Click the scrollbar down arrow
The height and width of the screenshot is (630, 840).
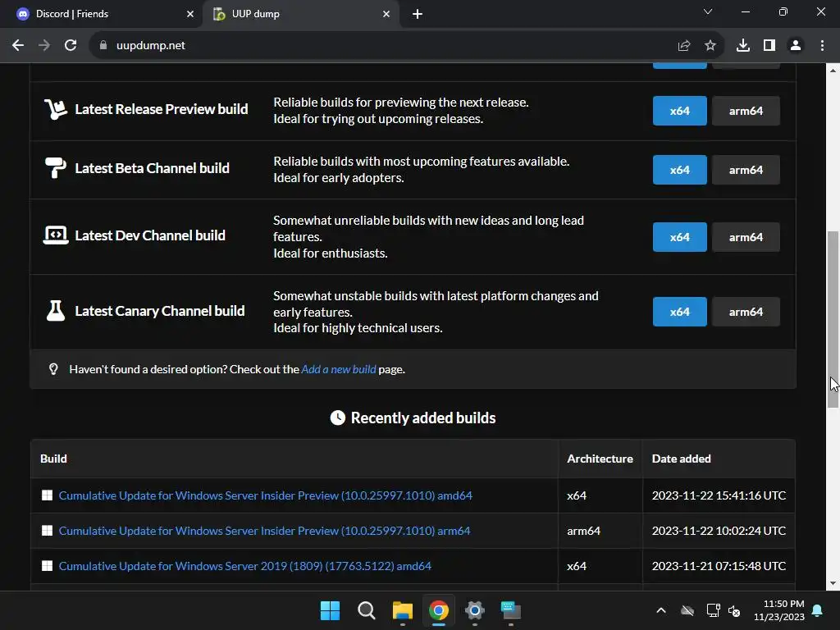tap(833, 583)
